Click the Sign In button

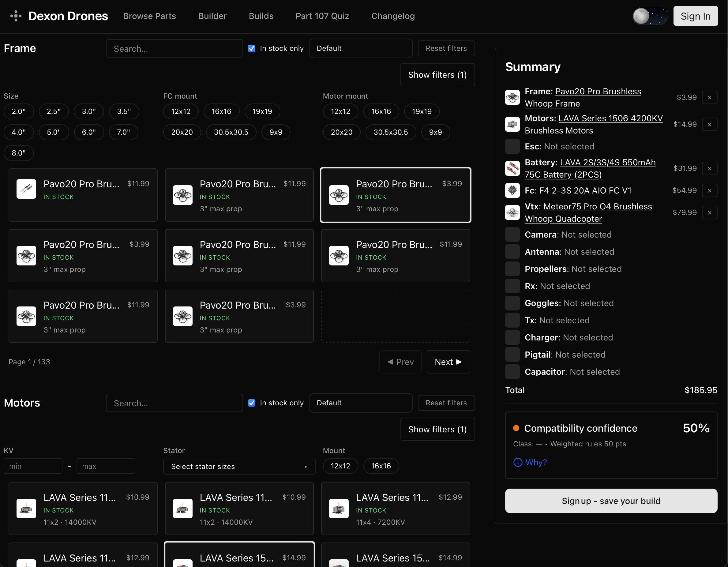(695, 16)
